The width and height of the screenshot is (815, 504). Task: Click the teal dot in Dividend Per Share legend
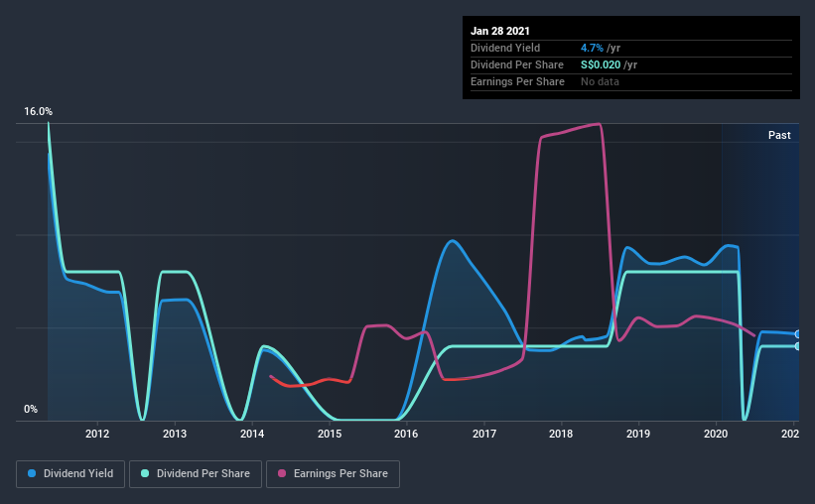145,473
